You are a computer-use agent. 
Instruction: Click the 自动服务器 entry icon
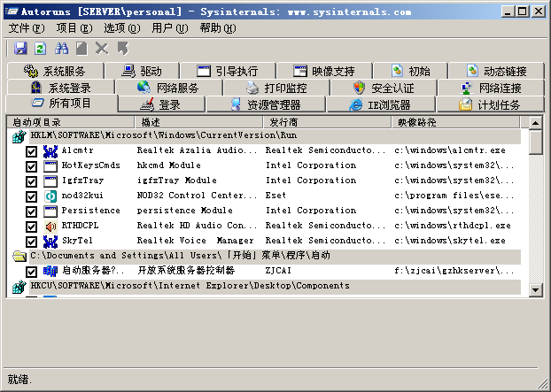(x=50, y=272)
